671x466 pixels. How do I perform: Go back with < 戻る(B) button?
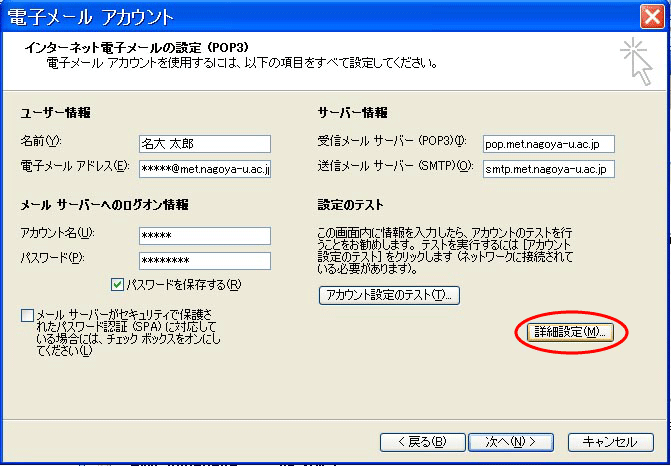pyautogui.click(x=422, y=442)
